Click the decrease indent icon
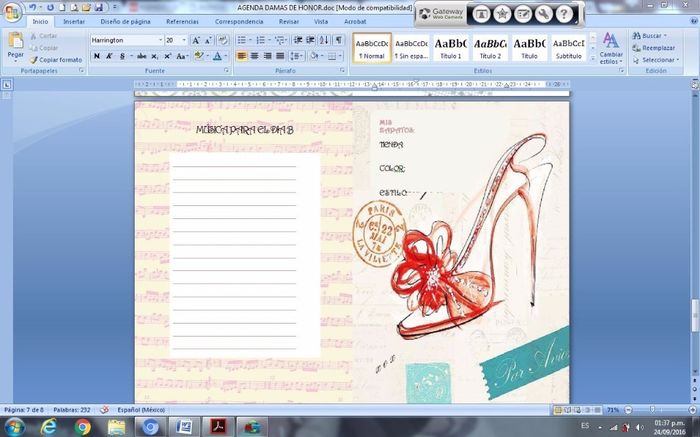This screenshot has height=437, width=700. coord(298,40)
